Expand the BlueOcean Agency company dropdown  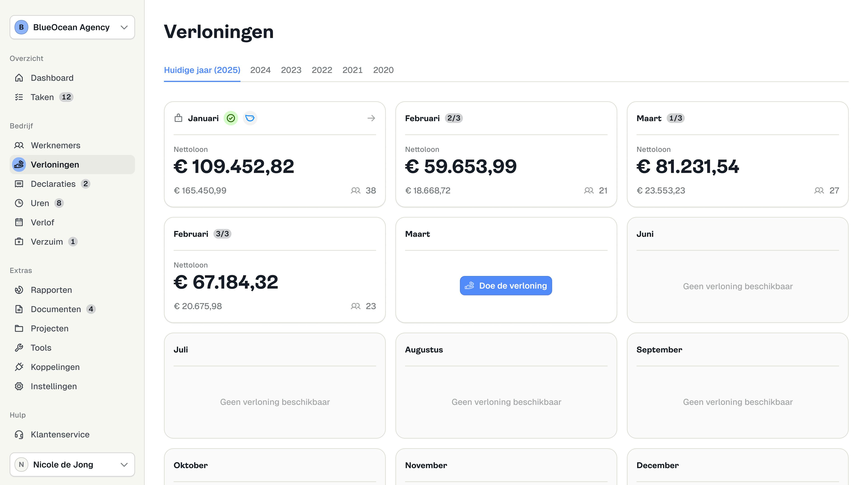pos(72,27)
